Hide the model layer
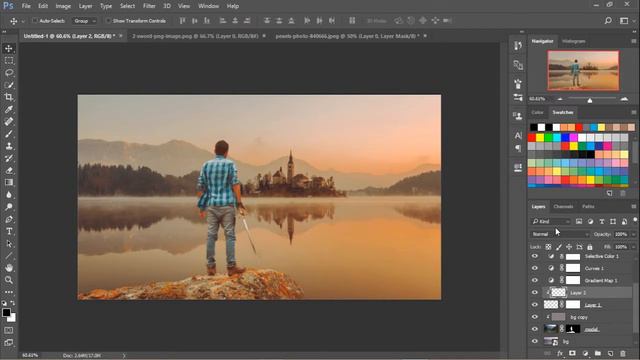This screenshot has width=640, height=360. point(535,329)
